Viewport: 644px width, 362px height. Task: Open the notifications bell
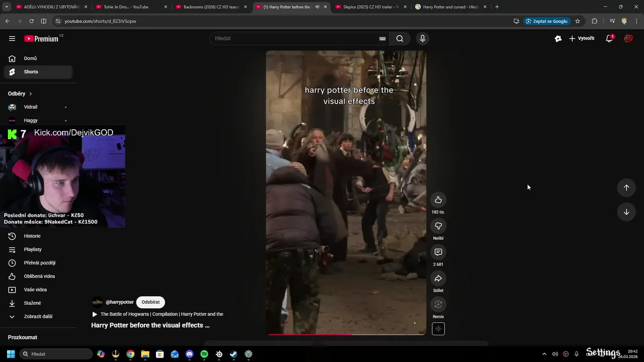(x=609, y=39)
